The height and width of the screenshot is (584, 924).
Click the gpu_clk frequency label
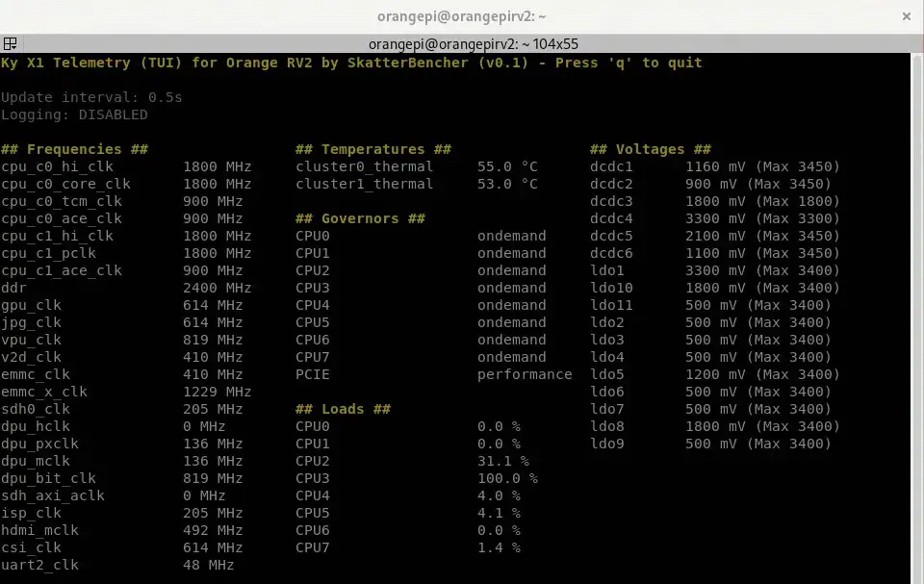[31, 305]
